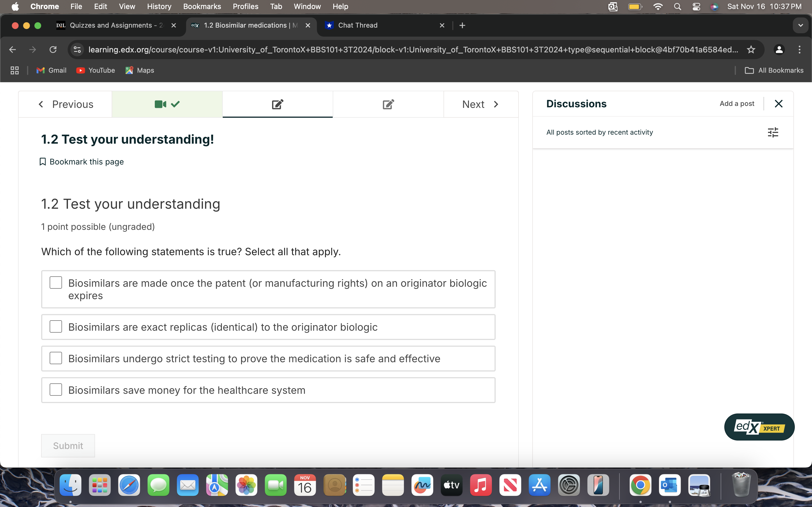The image size is (812, 507).
Task: Reload the current page
Action: coord(53,49)
